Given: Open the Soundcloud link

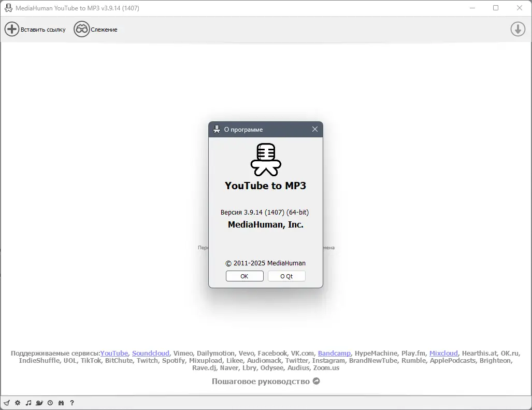Looking at the screenshot, I should [151, 354].
